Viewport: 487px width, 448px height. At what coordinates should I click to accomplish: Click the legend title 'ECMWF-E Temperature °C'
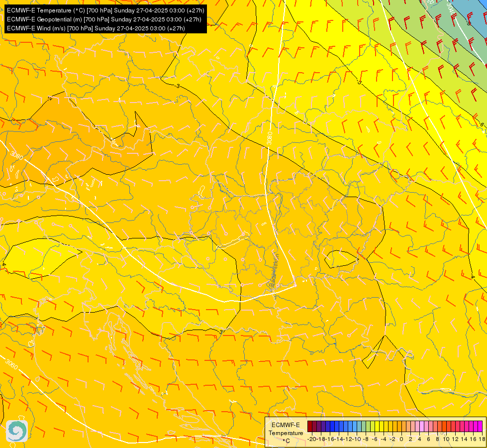click(286, 433)
